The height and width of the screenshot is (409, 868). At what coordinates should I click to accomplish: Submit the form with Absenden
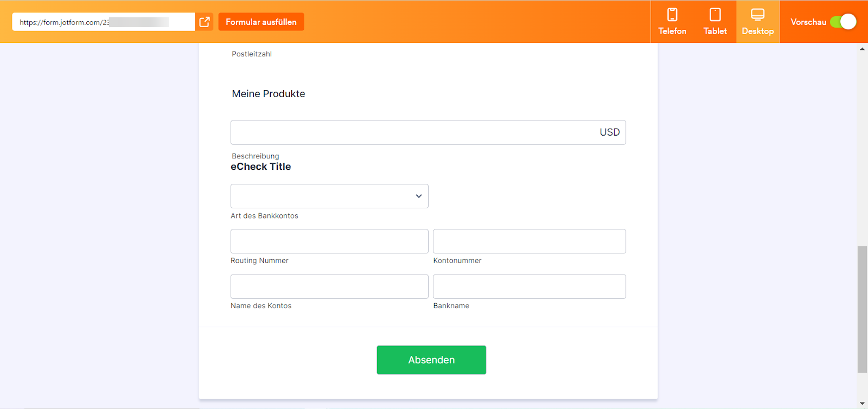point(431,360)
